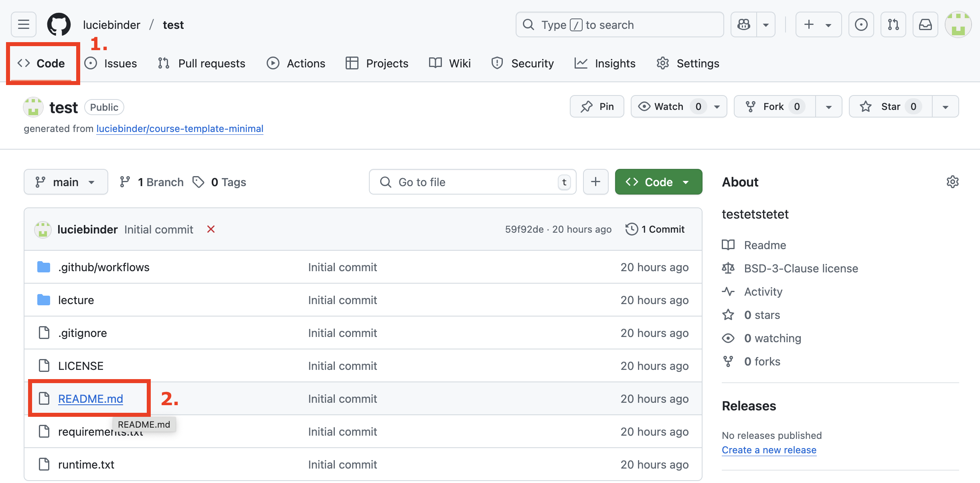Open the issues shortcut icon in header
The height and width of the screenshot is (483, 980).
861,24
